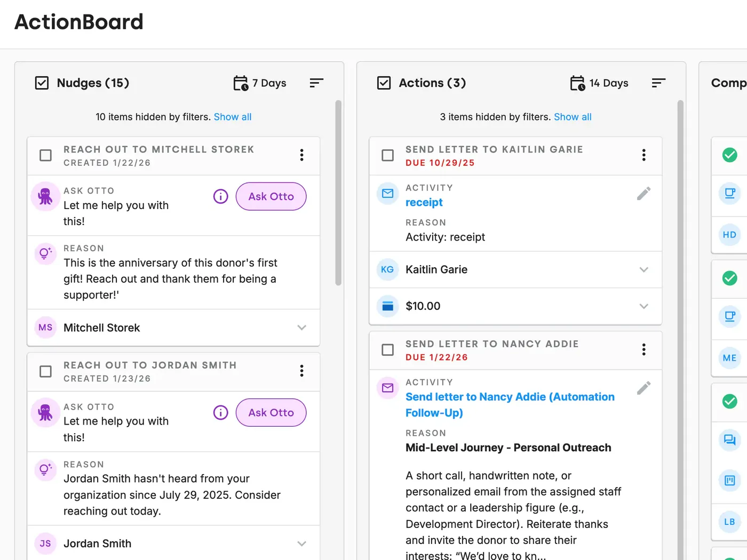The image size is (747, 560).
Task: Click the ActionBoard page title
Action: [79, 22]
